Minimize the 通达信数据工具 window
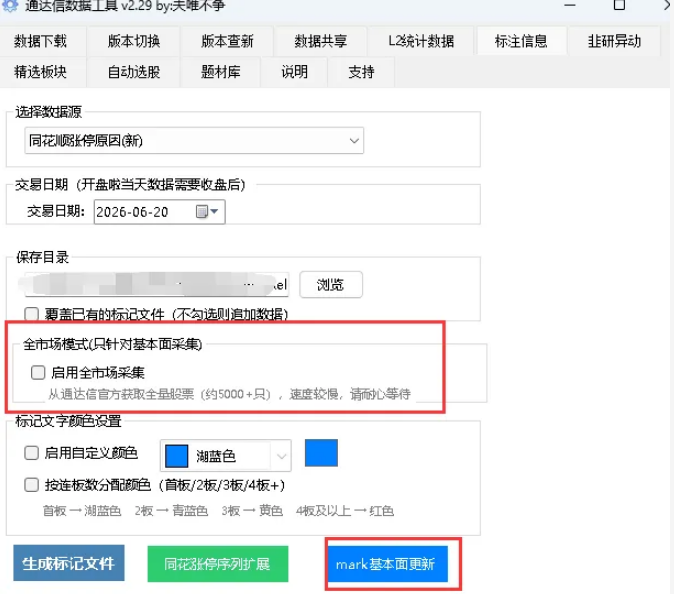The width and height of the screenshot is (674, 594). pos(570,5)
